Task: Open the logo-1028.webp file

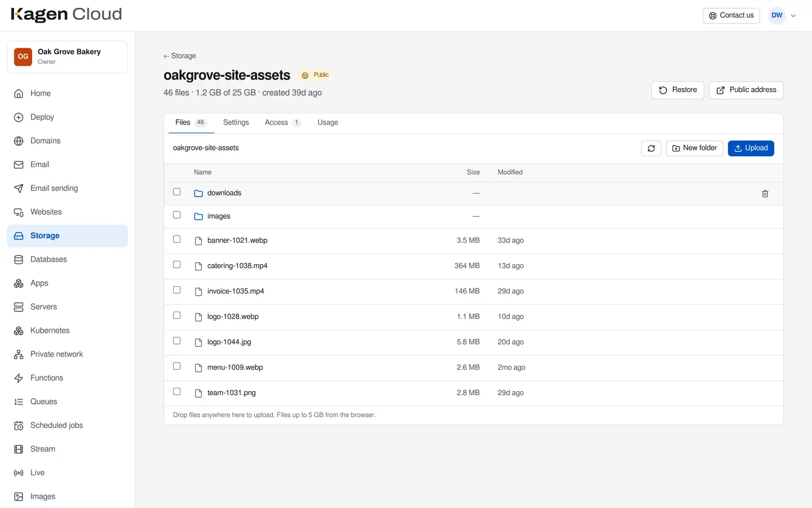Action: pos(233,317)
